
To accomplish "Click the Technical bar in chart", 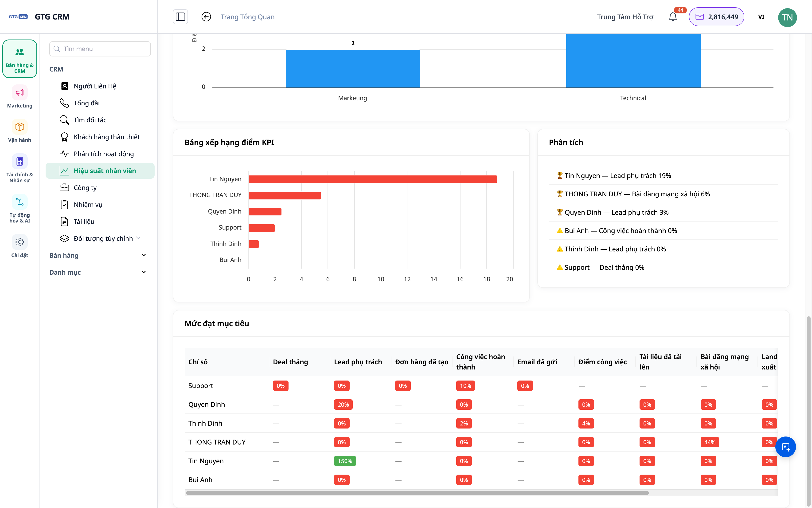I will [633, 60].
